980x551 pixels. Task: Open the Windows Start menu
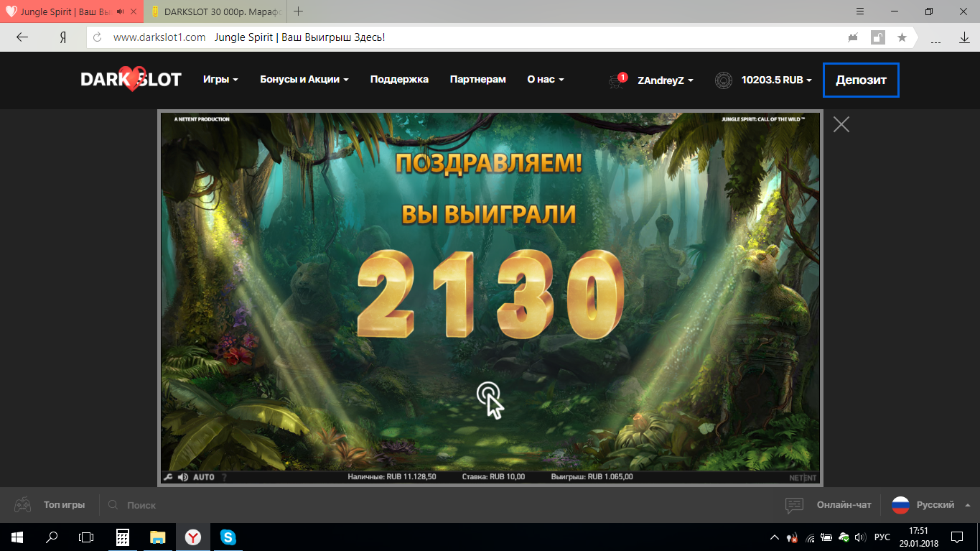point(17,537)
